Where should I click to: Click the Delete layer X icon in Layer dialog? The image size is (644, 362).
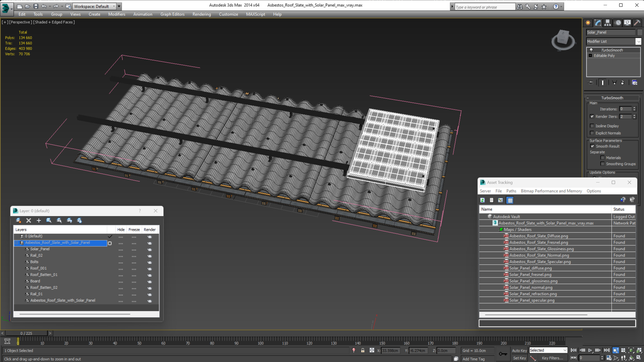coord(28,220)
